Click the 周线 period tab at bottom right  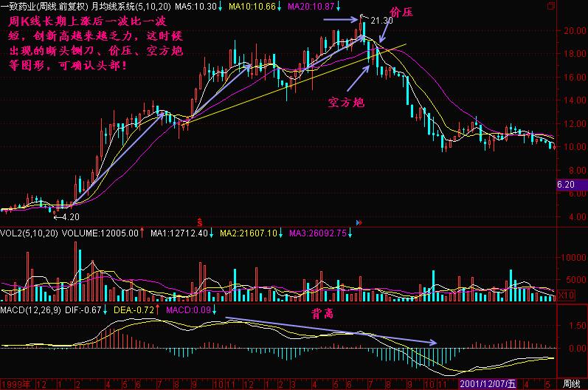point(570,384)
